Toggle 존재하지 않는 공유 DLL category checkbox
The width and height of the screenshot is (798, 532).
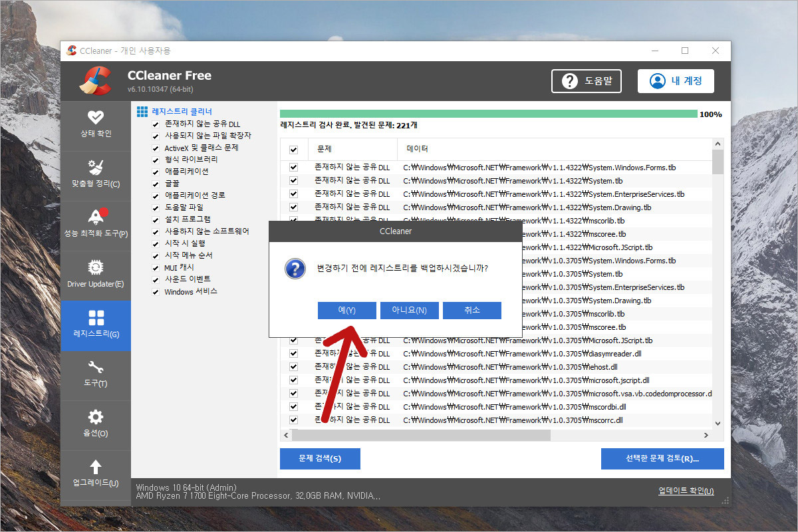tap(155, 124)
